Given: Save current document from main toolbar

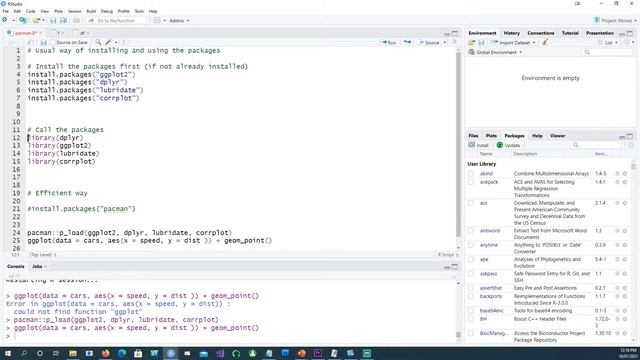Looking at the screenshot, I should pos(53,20).
